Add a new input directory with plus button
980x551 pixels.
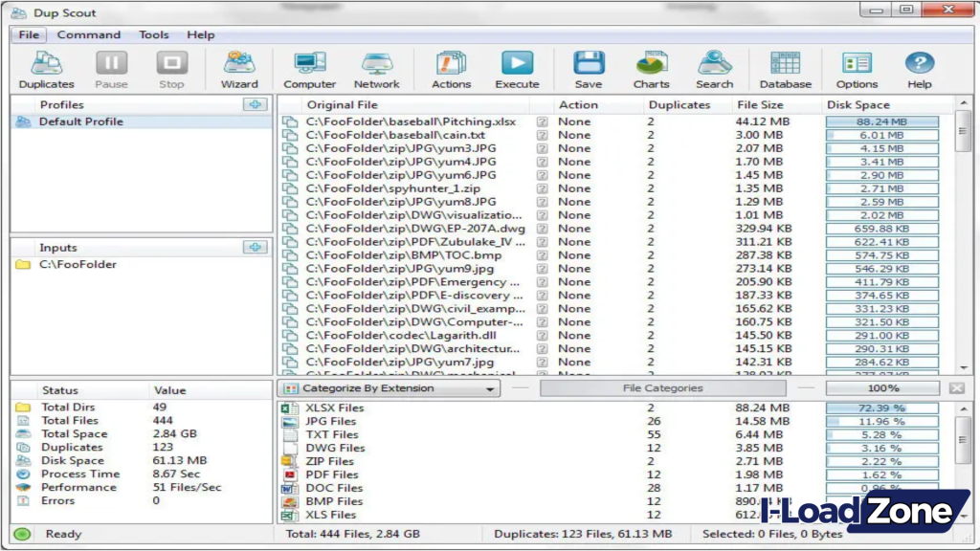click(255, 248)
